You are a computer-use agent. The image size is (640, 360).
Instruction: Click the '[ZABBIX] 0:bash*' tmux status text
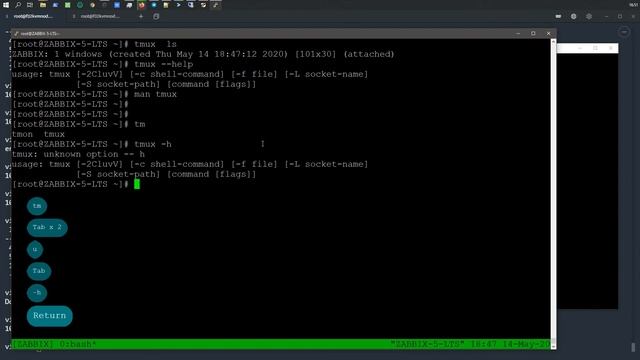tap(54, 344)
